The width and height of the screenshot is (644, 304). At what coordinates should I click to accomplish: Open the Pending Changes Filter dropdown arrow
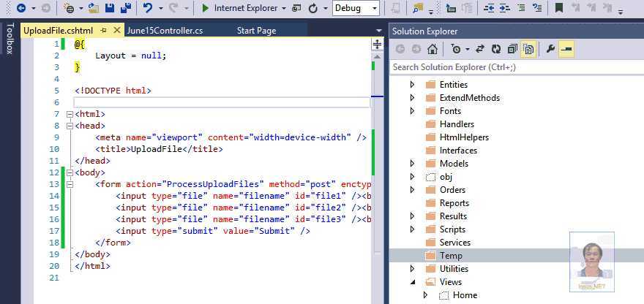tap(468, 50)
